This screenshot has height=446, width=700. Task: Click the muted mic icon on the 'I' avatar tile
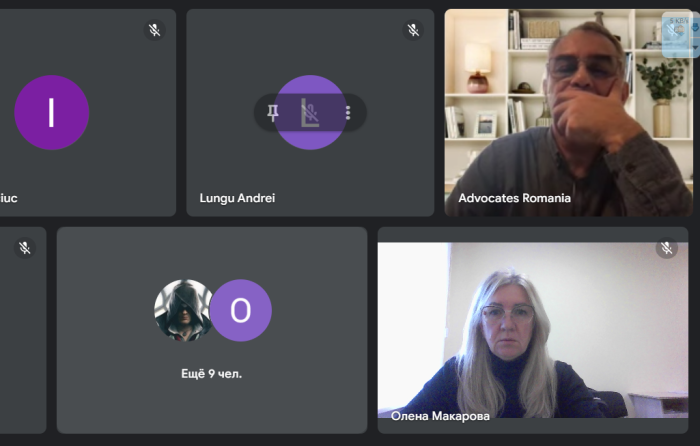[154, 30]
